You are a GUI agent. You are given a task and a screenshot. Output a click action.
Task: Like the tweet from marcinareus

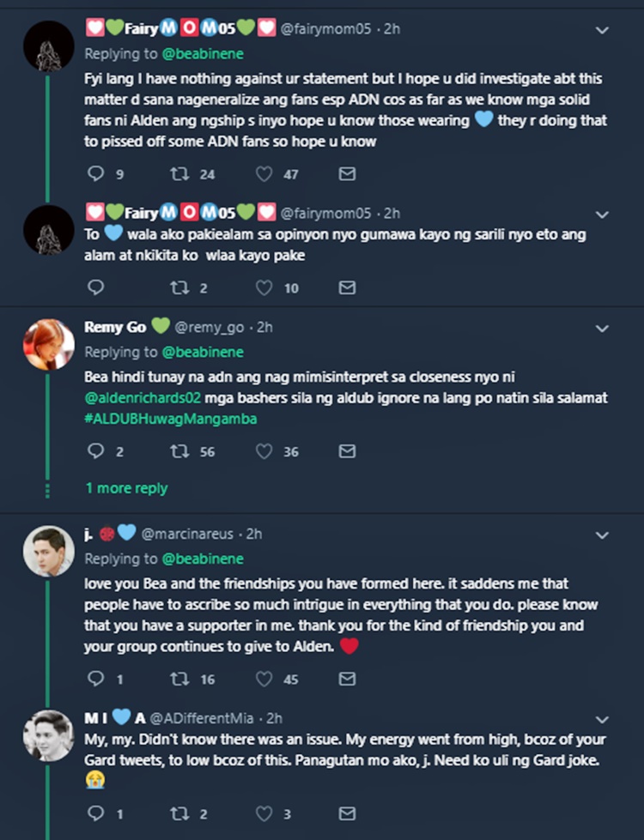pos(265,679)
